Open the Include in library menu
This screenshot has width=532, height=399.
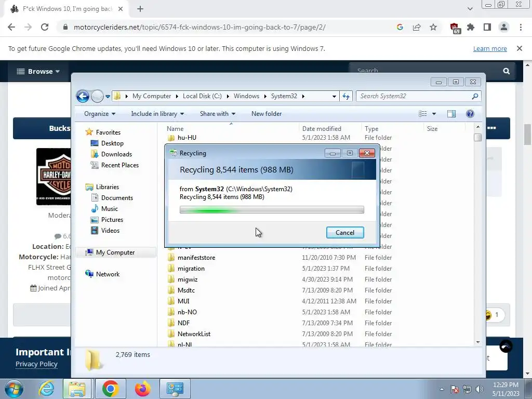coord(157,114)
